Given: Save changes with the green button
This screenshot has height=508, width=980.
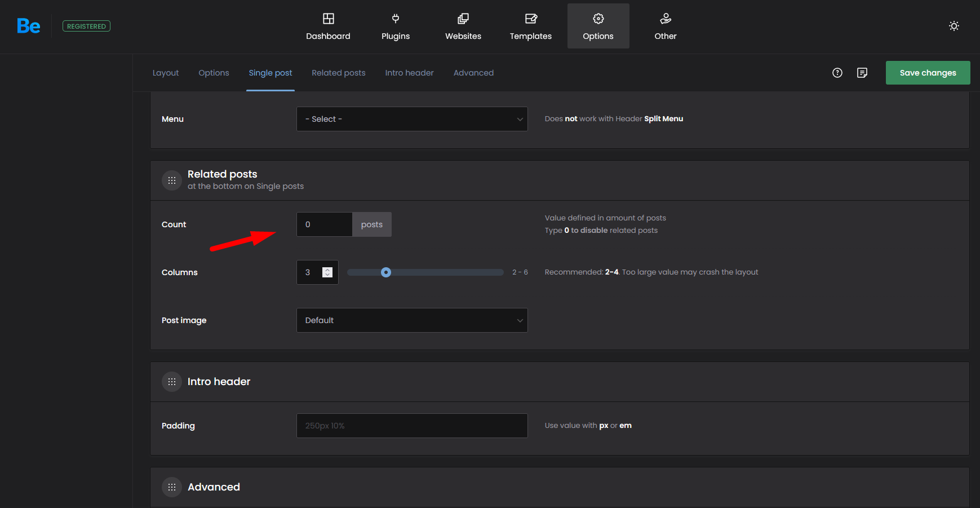Looking at the screenshot, I should pos(928,73).
